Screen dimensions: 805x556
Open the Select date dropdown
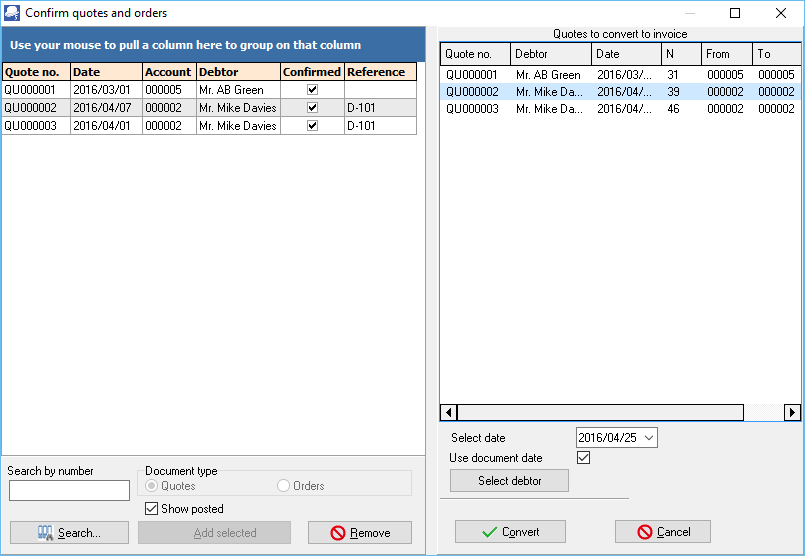(649, 438)
